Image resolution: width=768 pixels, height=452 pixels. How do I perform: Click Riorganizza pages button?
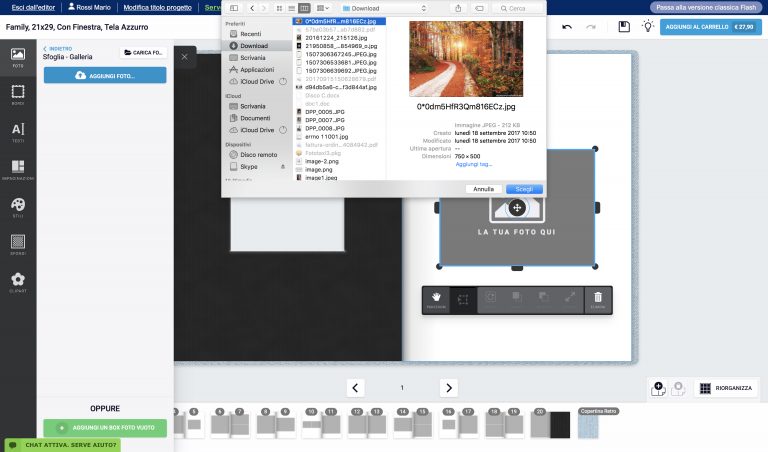[x=726, y=388]
